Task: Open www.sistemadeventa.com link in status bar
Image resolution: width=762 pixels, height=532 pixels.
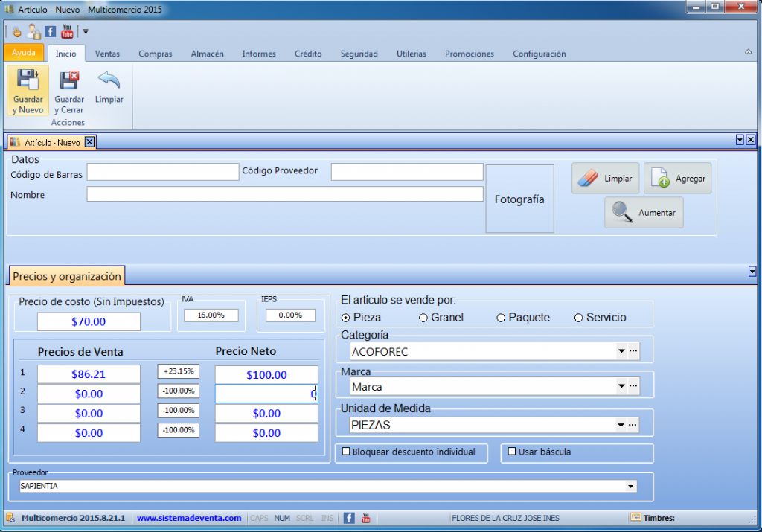Action: coord(189,518)
